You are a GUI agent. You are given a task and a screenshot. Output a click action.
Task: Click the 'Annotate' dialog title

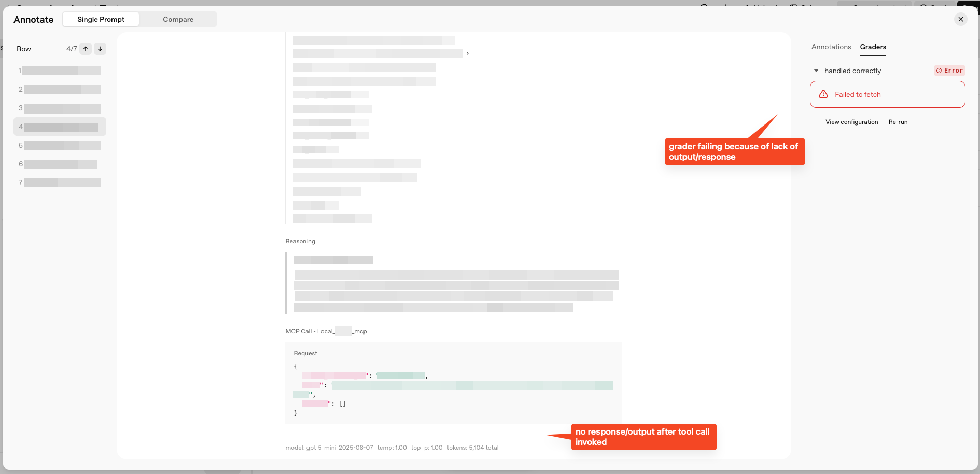(34, 19)
